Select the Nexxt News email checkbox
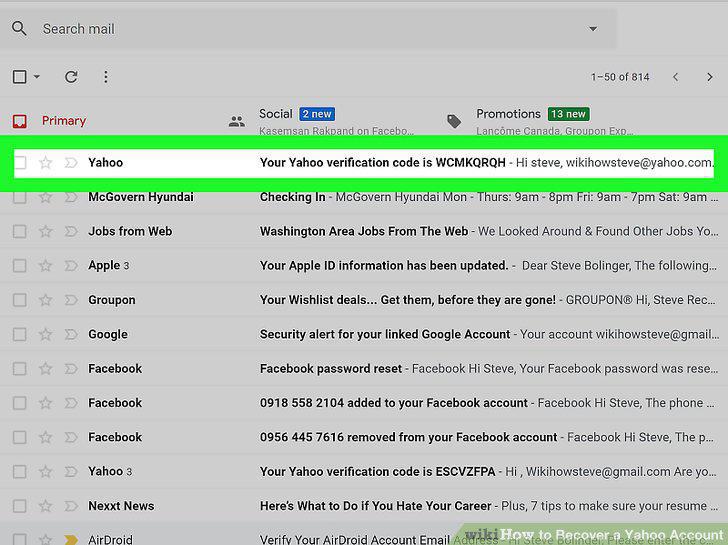Screen dimensions: 728x545 click(x=20, y=506)
